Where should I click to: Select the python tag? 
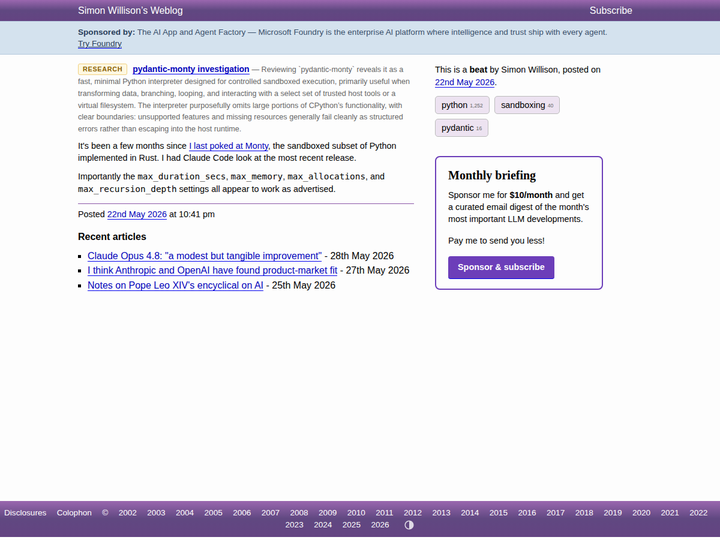(462, 105)
